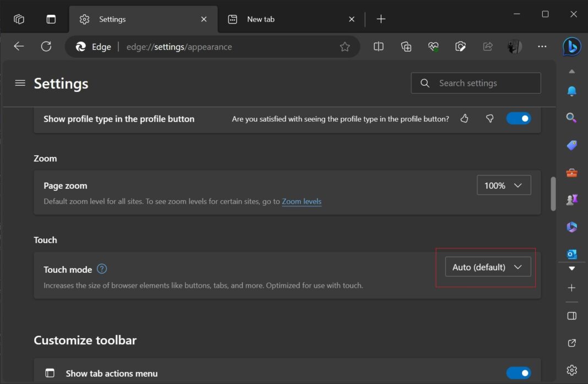Open the Page zoom percentage dropdown
Viewport: 588px width, 384px height.
pyautogui.click(x=503, y=185)
